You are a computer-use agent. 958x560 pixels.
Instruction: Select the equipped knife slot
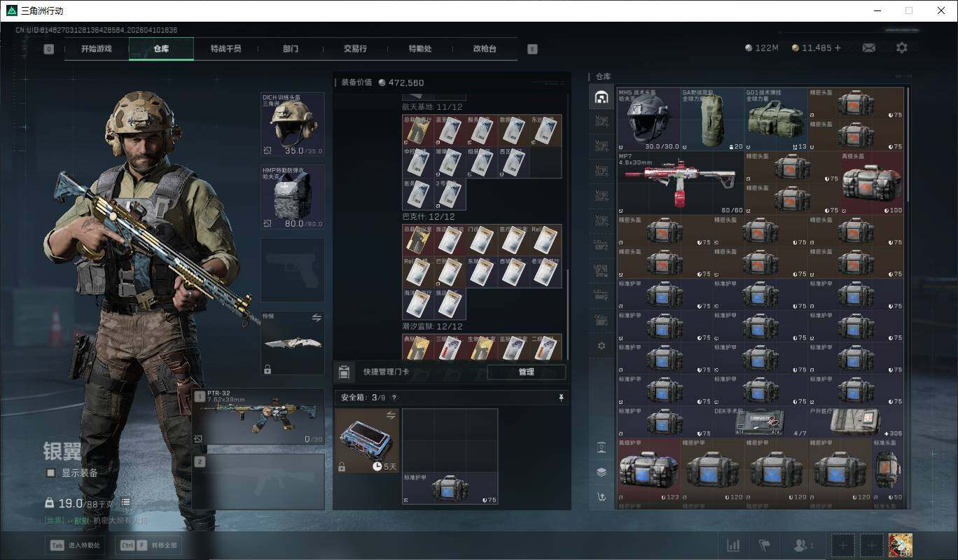tap(293, 343)
